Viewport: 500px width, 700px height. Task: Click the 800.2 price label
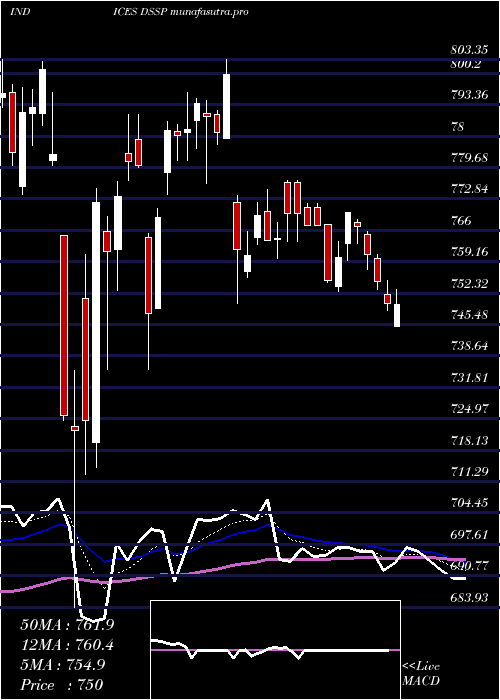467,64
